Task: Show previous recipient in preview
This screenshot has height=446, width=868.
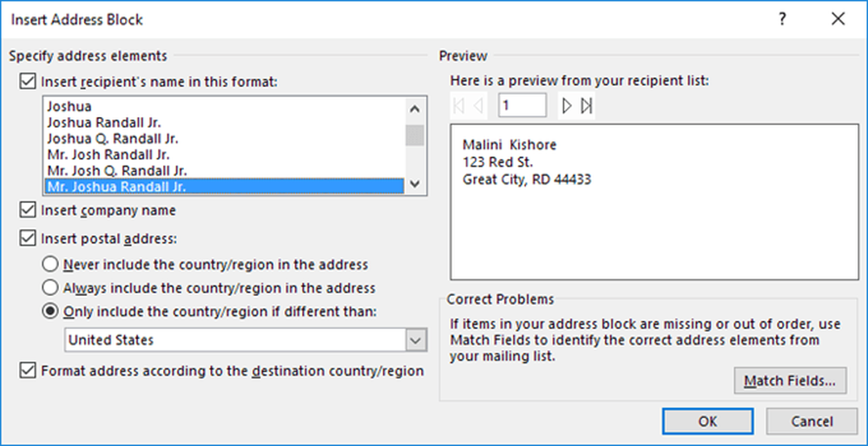Action: [x=478, y=106]
